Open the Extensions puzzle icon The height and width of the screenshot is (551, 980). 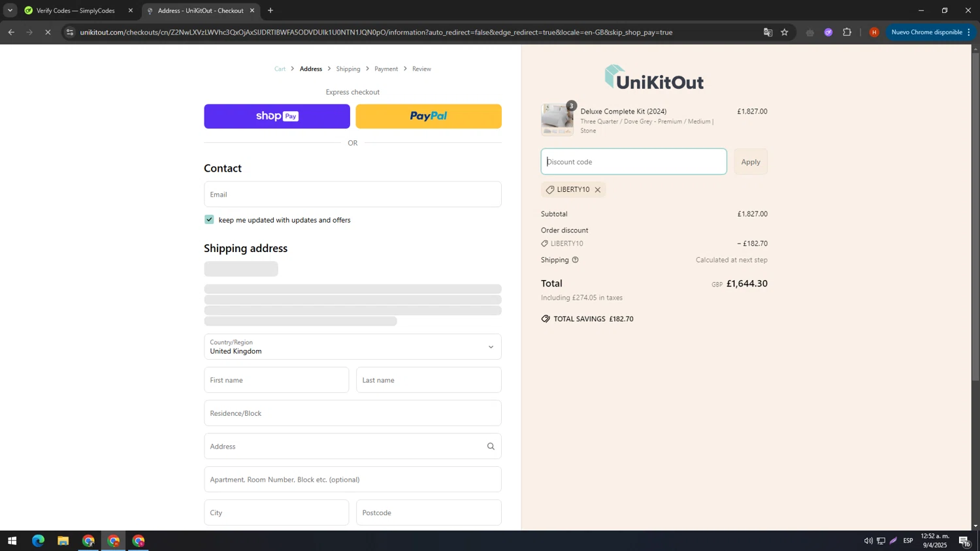(847, 32)
